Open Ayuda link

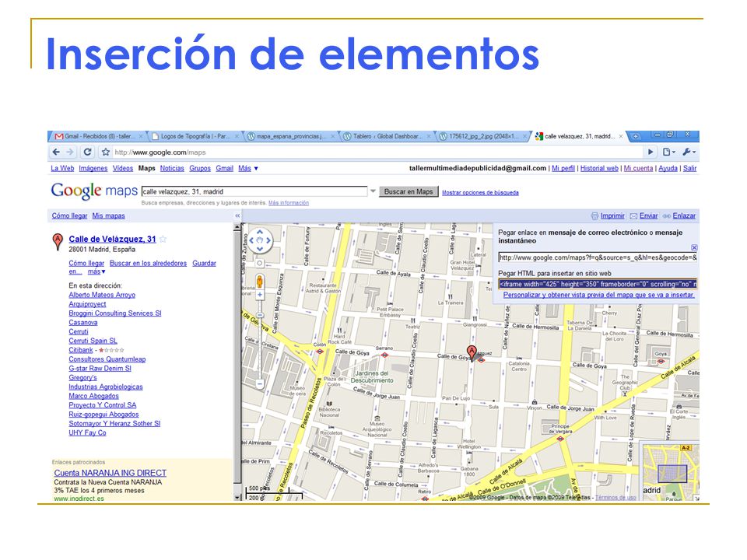(x=668, y=169)
